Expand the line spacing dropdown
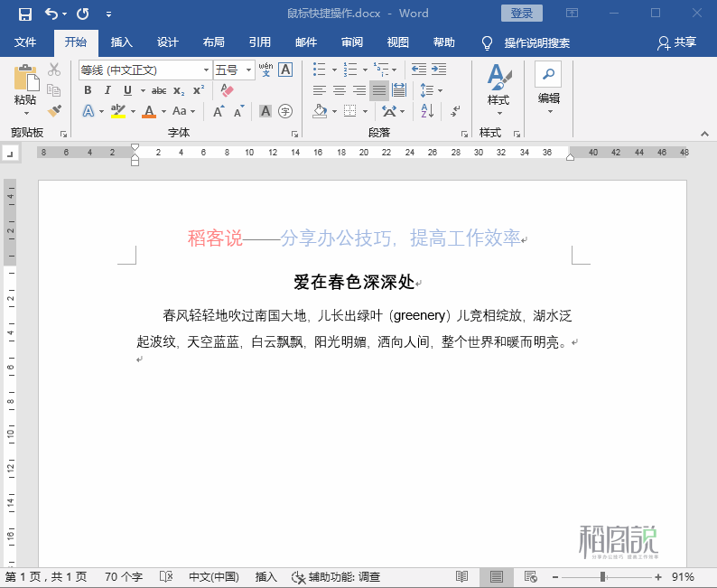 click(440, 90)
